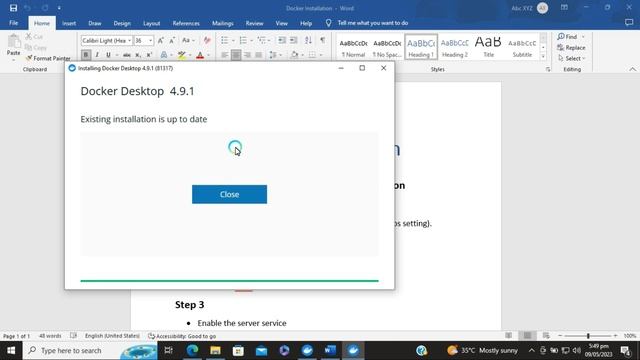This screenshot has width=640, height=360.
Task: Open the Select dropdown in Editing group
Action: point(571,58)
